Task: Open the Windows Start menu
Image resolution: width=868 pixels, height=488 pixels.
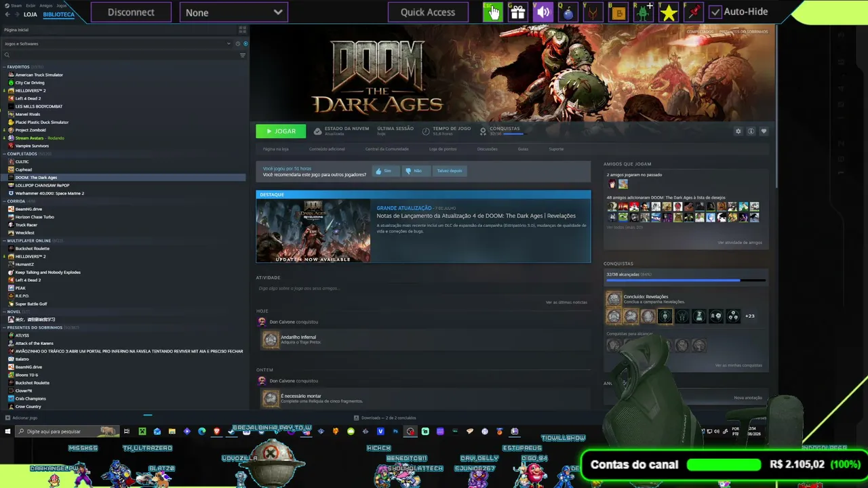Action: tap(7, 431)
